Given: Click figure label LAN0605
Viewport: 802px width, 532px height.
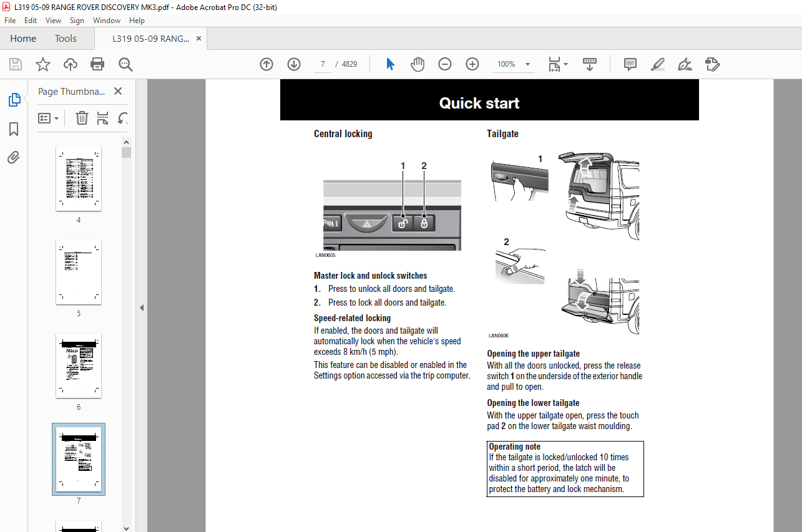Looking at the screenshot, I should [x=325, y=255].
